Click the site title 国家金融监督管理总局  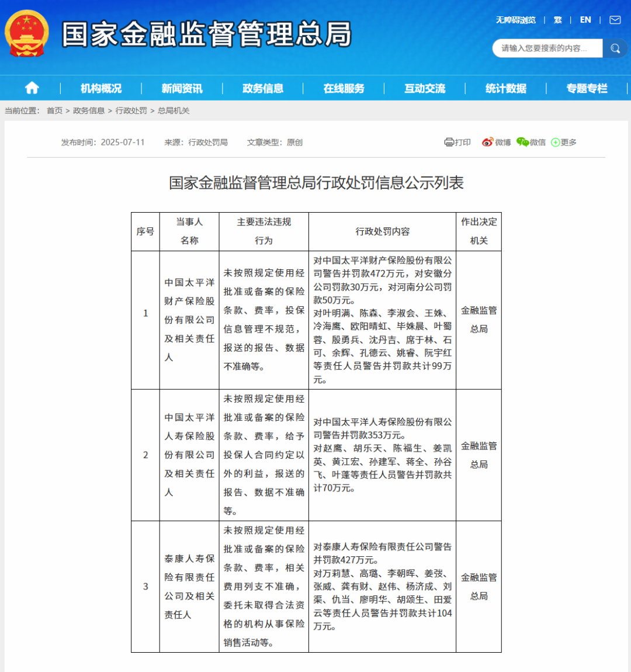coord(206,34)
